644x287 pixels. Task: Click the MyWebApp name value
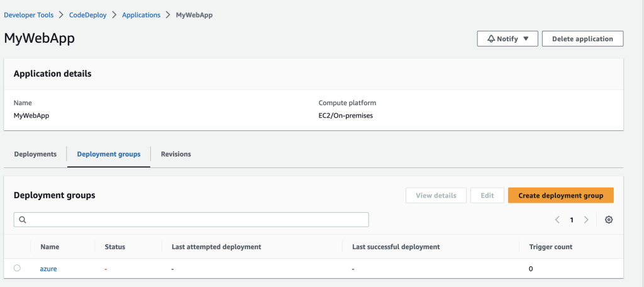pyautogui.click(x=31, y=116)
